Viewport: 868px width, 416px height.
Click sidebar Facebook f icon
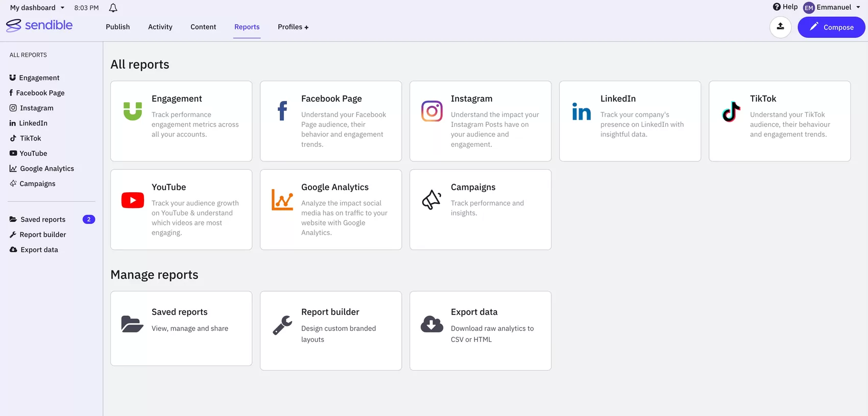coord(11,93)
